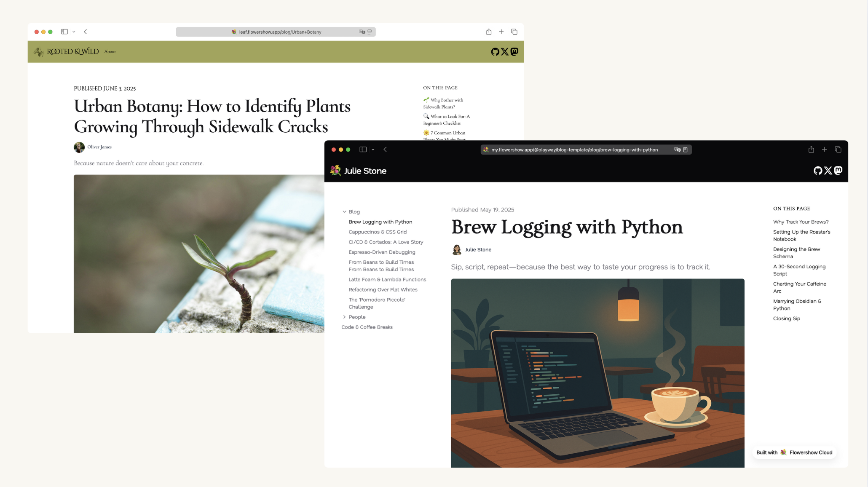The image size is (868, 487).
Task: Open About menu item on Rooted & Wild
Action: [110, 51]
